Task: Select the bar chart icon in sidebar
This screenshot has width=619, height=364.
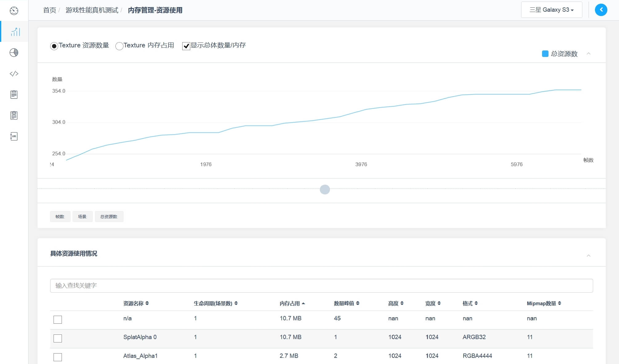Action: coord(15,32)
